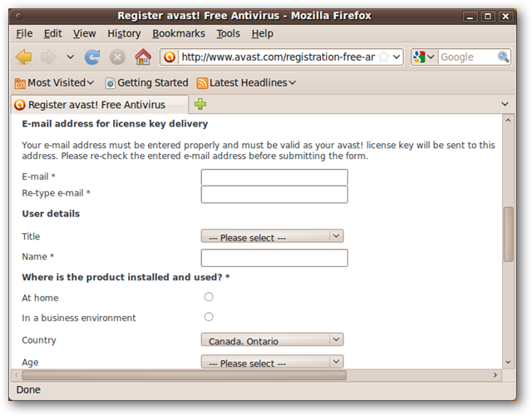Screen dimensions: 532x416
Task: Click 'E-mail address for license key delivery' heading
Action: point(115,124)
